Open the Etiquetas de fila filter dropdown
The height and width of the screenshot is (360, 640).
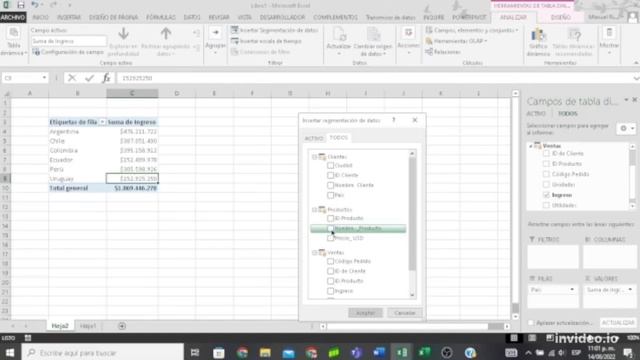point(102,122)
